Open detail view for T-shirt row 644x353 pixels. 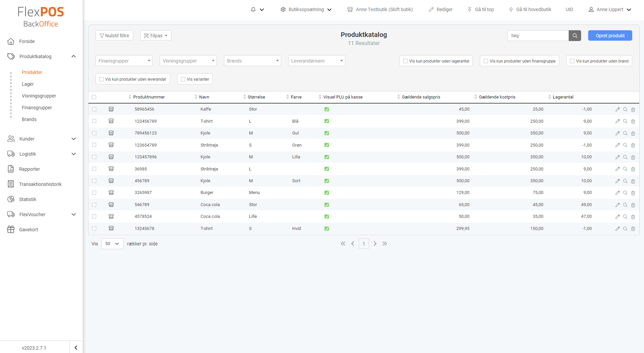[x=626, y=121]
